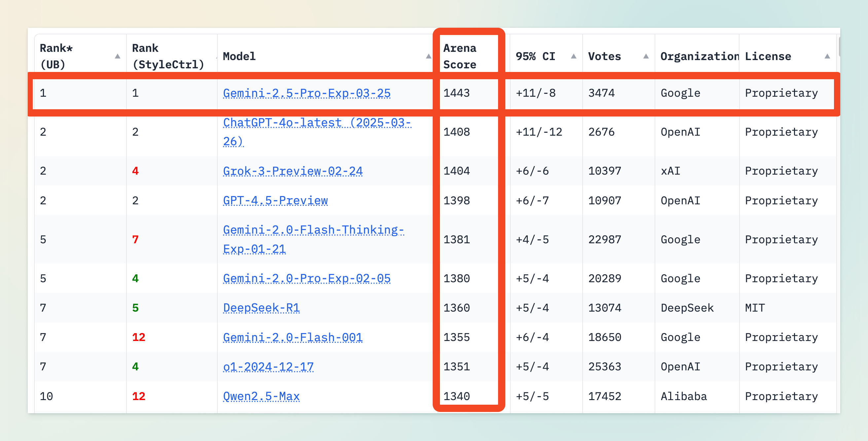This screenshot has height=441, width=868.
Task: Open the ChatGPT-4o-latest (2025-03-26) link
Action: click(317, 123)
